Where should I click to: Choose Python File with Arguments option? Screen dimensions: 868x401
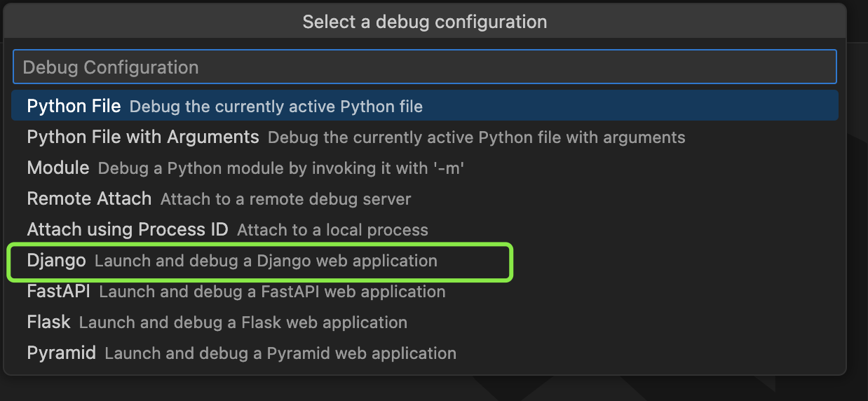click(425, 137)
